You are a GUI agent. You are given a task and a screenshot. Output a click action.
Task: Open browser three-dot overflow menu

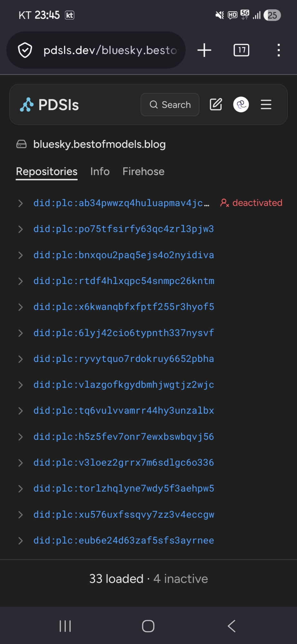279,50
